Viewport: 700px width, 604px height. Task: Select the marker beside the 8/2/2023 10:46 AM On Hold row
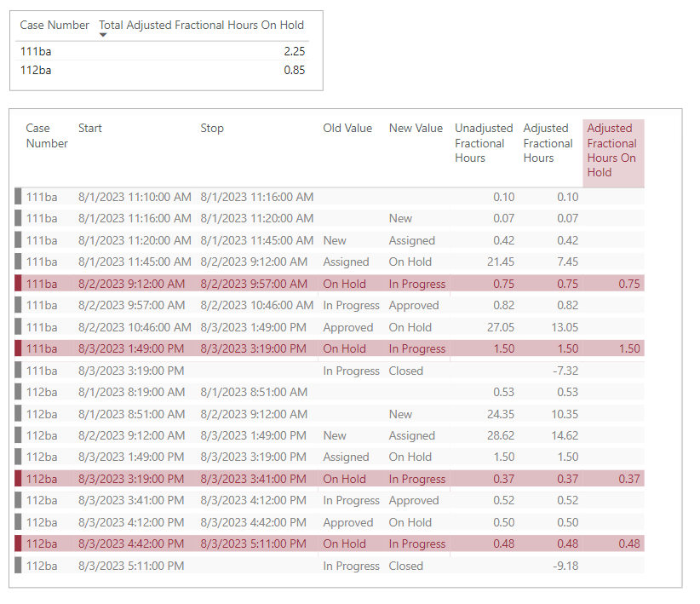[x=20, y=327]
